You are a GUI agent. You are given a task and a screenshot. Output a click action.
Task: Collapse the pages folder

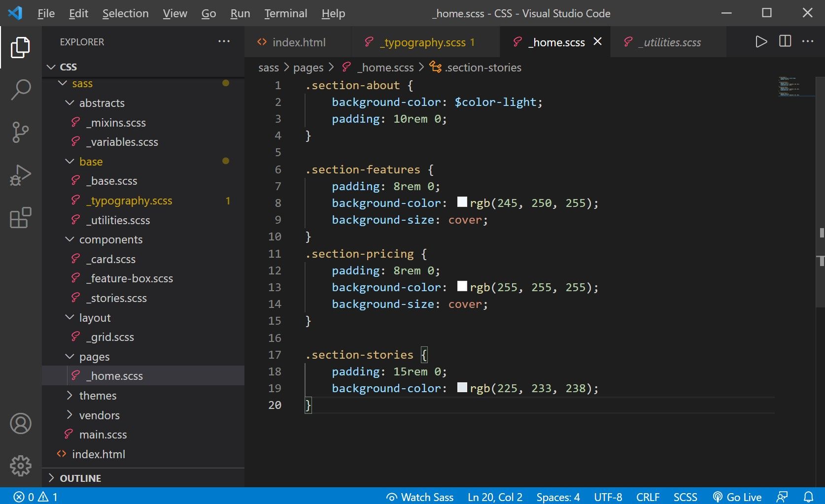[69, 356]
